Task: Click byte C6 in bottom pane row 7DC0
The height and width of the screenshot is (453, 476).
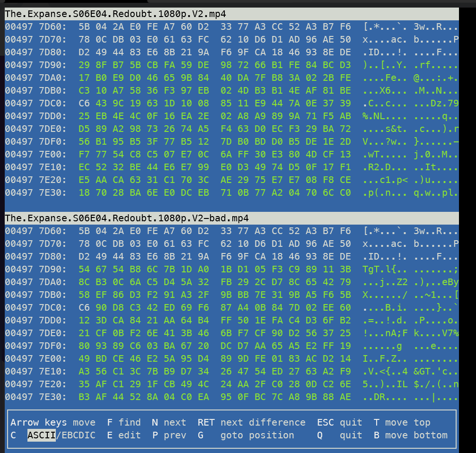Action: pos(84,307)
